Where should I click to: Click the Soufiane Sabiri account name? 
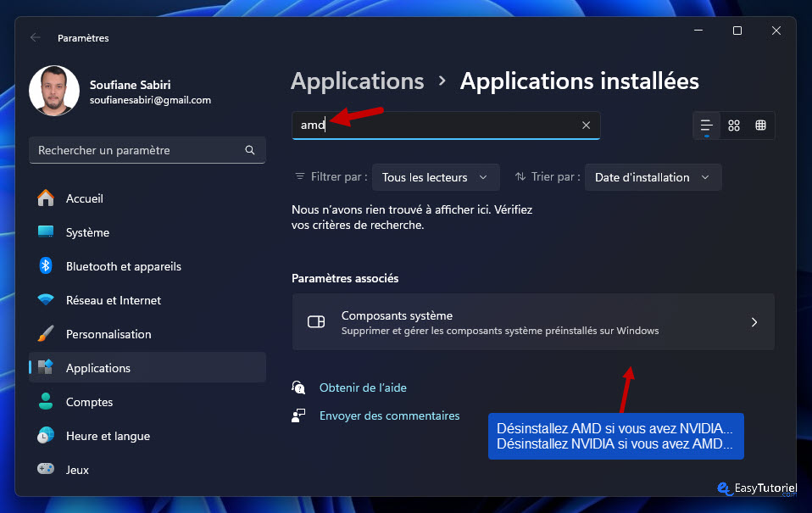[130, 85]
